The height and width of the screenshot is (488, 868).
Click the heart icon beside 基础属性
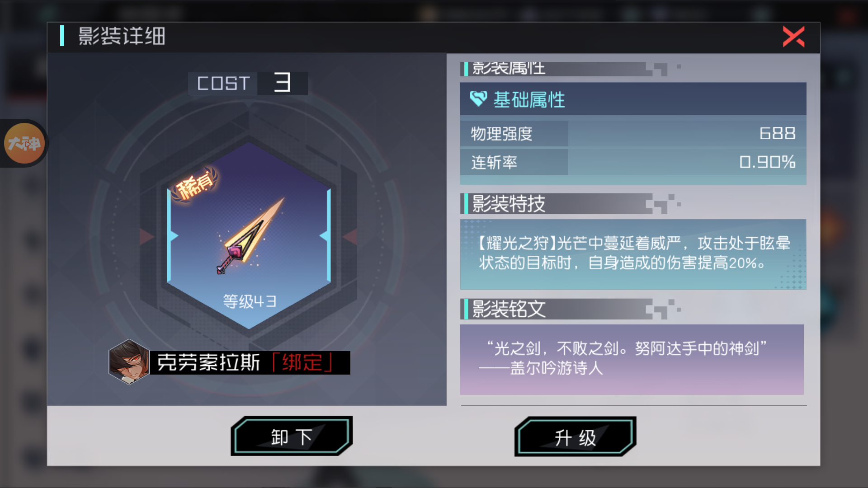[x=478, y=99]
